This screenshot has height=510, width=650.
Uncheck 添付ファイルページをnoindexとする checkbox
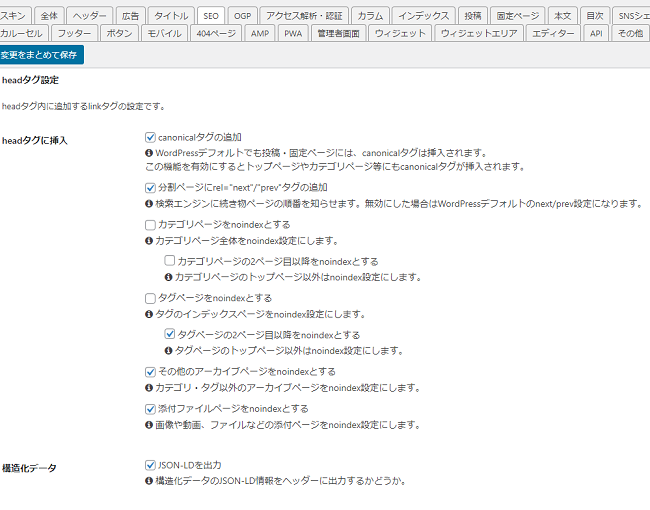(x=150, y=409)
